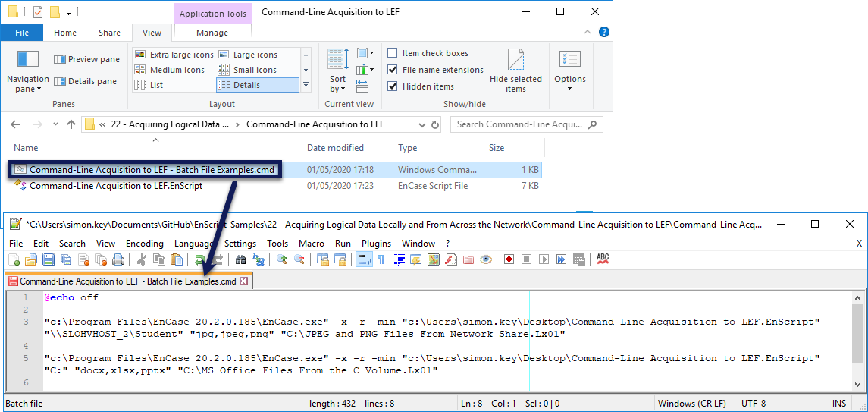Click the Replace icon in Notepad++ toolbar
The image size is (868, 412).
tap(259, 259)
